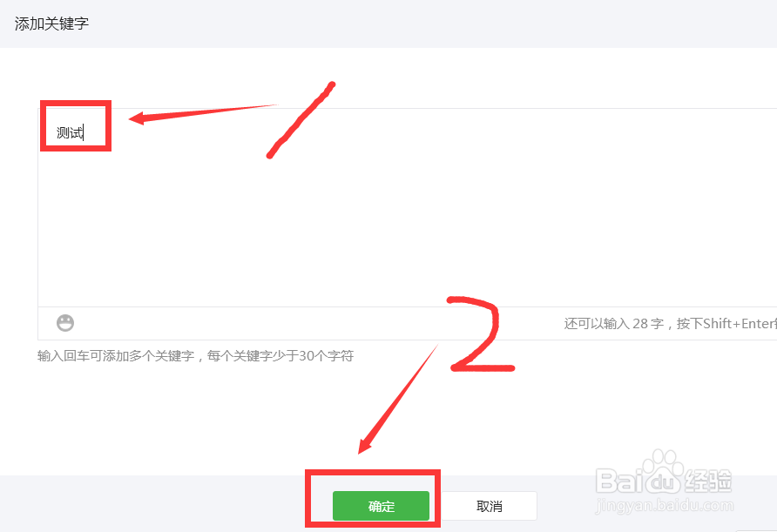Viewport: 777px width, 532px height.
Task: Click the Baidu paw print watermark logo
Action: point(663,469)
